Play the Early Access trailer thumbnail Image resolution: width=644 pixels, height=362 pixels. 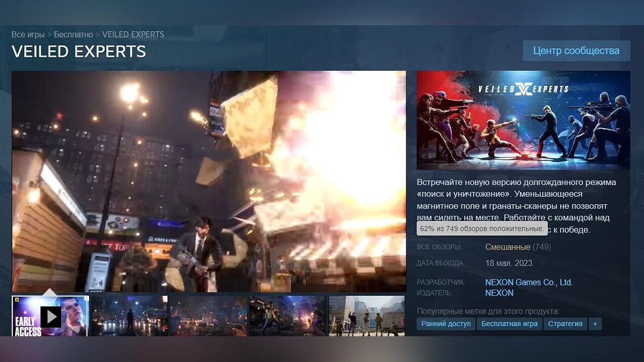tap(50, 316)
